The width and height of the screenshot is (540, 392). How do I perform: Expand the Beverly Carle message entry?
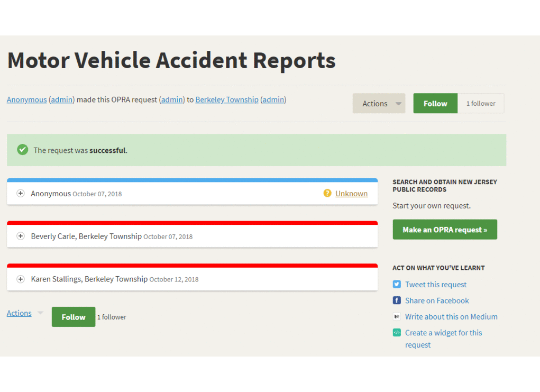pos(21,236)
